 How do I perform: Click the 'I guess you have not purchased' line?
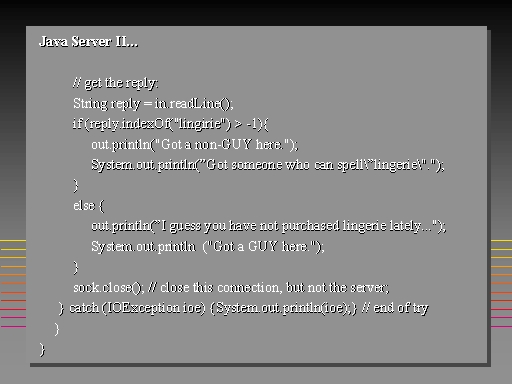coord(269,226)
